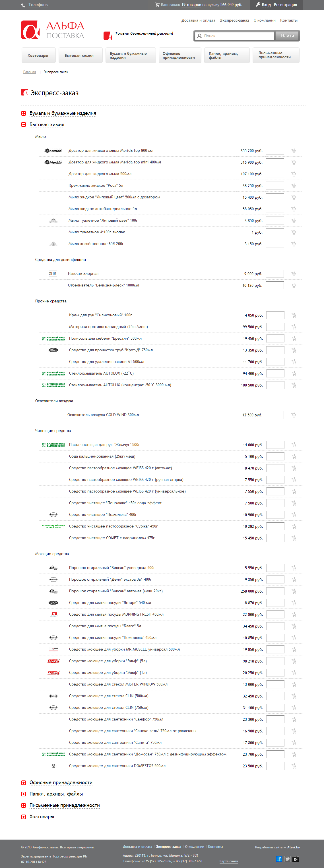Expand the Письменные принадлежности section
This screenshot has width=324, height=868.
coord(65,805)
